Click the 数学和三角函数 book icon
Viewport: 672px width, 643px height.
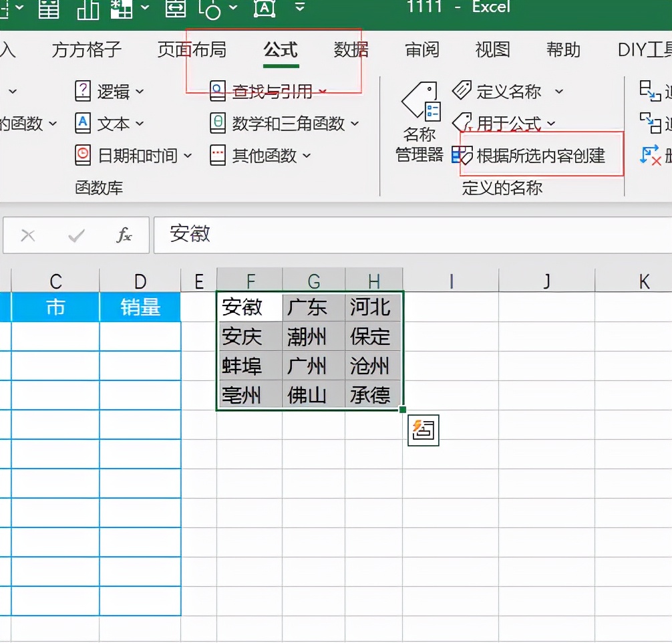pos(217,123)
